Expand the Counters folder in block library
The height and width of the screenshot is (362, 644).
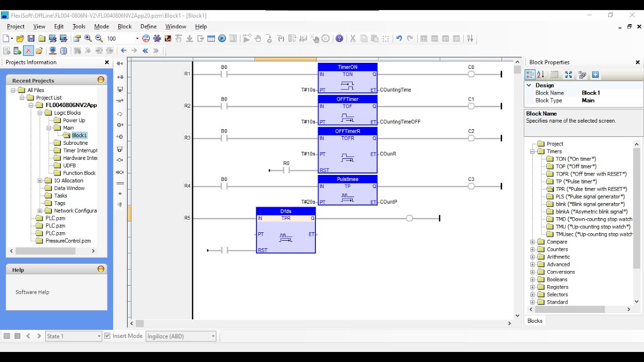click(532, 249)
